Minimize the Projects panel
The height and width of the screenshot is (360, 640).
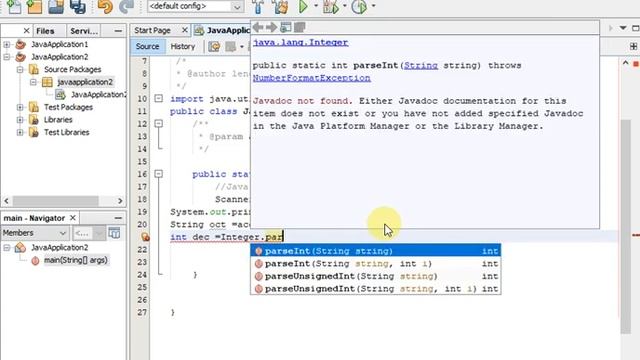(x=118, y=31)
